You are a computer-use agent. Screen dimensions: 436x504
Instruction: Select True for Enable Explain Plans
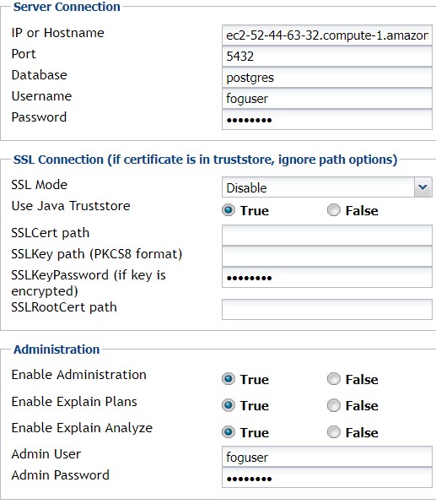coord(229,405)
